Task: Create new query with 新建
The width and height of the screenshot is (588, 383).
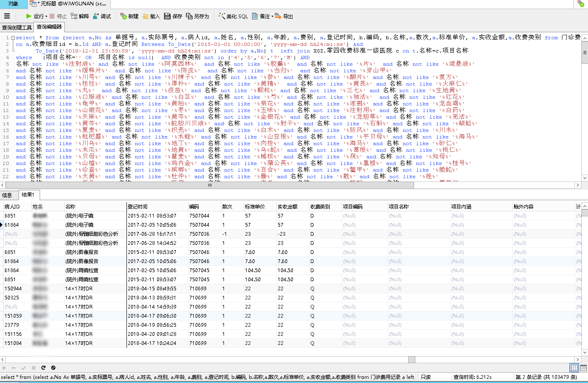Action: [x=129, y=16]
